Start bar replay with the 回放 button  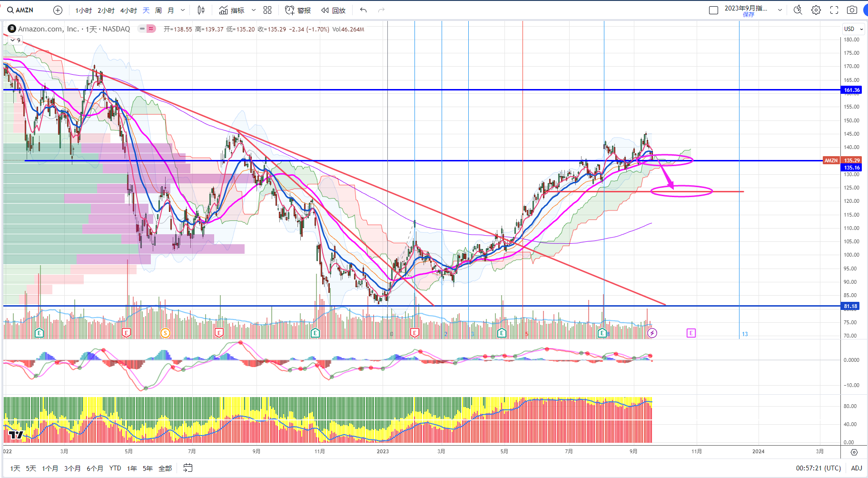[333, 10]
